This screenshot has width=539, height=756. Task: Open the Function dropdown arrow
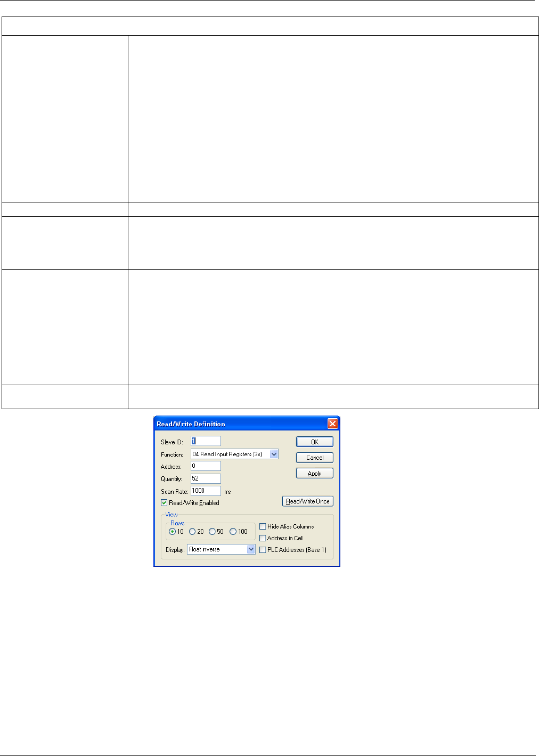pyautogui.click(x=274, y=454)
